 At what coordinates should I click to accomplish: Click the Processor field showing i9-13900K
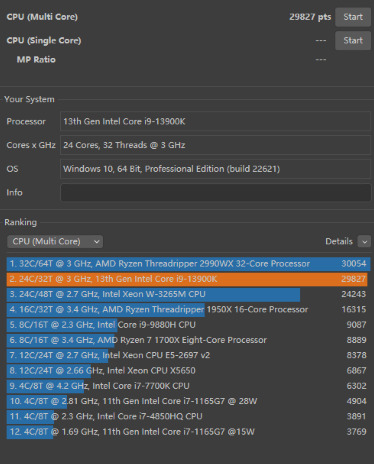click(215, 121)
